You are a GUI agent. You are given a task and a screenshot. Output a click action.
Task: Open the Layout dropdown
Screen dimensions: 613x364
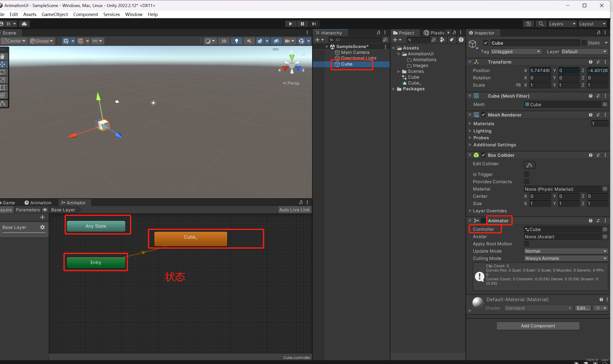coord(592,24)
